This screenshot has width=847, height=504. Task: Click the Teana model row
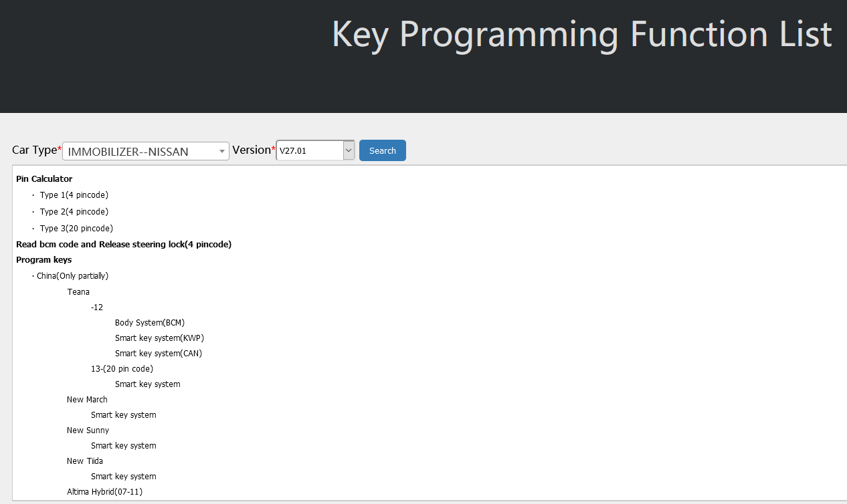pyautogui.click(x=78, y=291)
